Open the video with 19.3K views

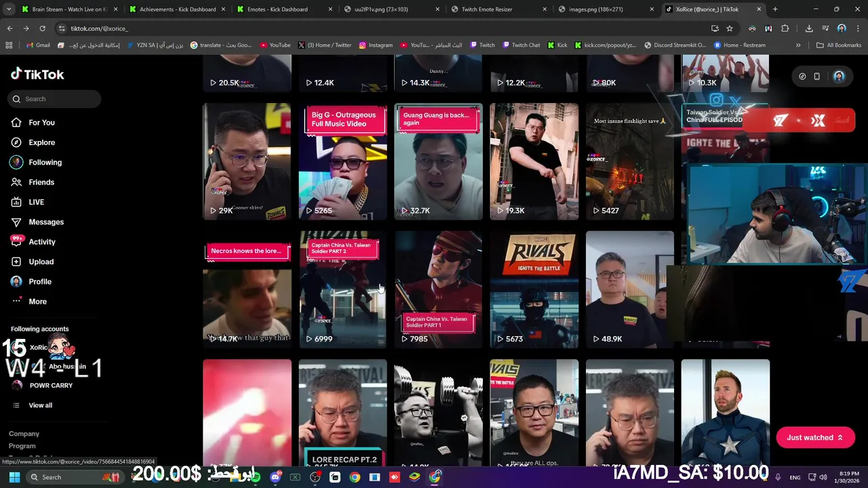(x=534, y=161)
